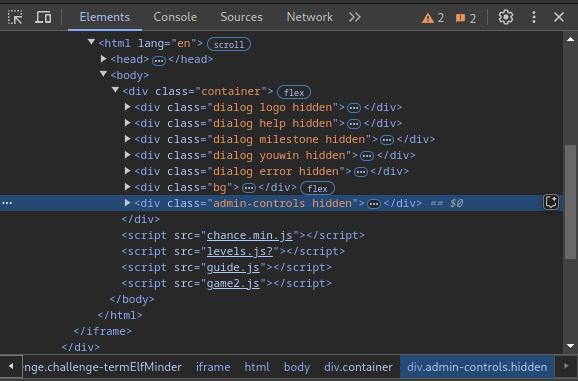Image resolution: width=578 pixels, height=381 pixels.
Task: Toggle the scroll badge on html
Action: click(229, 44)
